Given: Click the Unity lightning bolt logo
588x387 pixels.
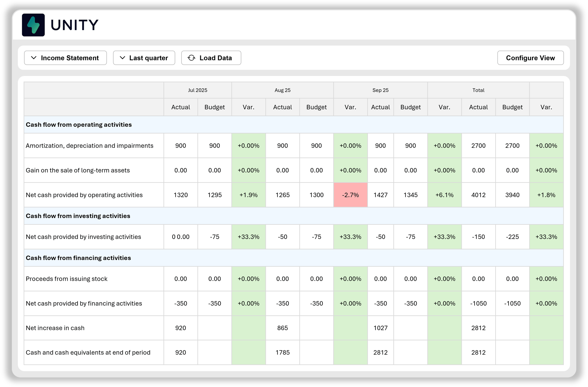Looking at the screenshot, I should pyautogui.click(x=33, y=25).
